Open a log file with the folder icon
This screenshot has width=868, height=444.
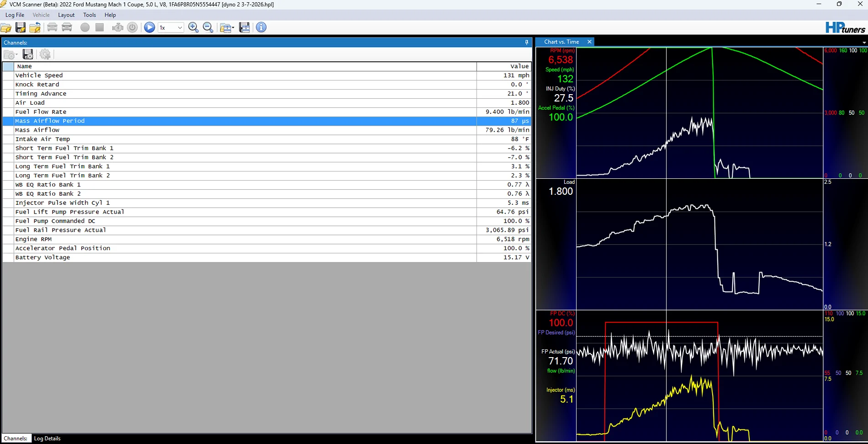pyautogui.click(x=6, y=27)
